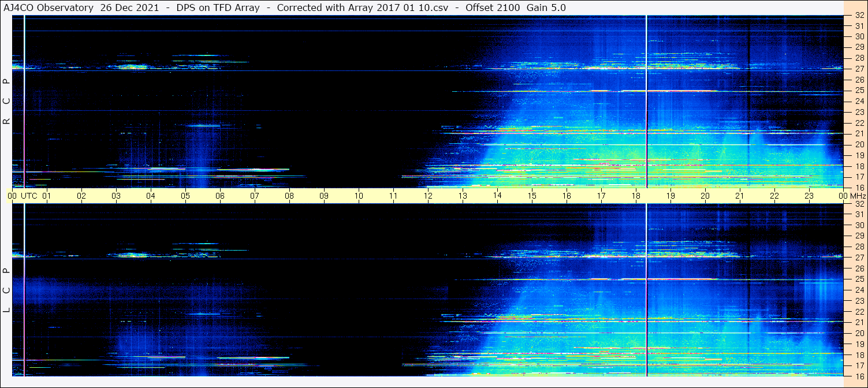The image size is (868, 388).
Task: Pick the 15 hour label on the UTC axis
Action: click(532, 196)
